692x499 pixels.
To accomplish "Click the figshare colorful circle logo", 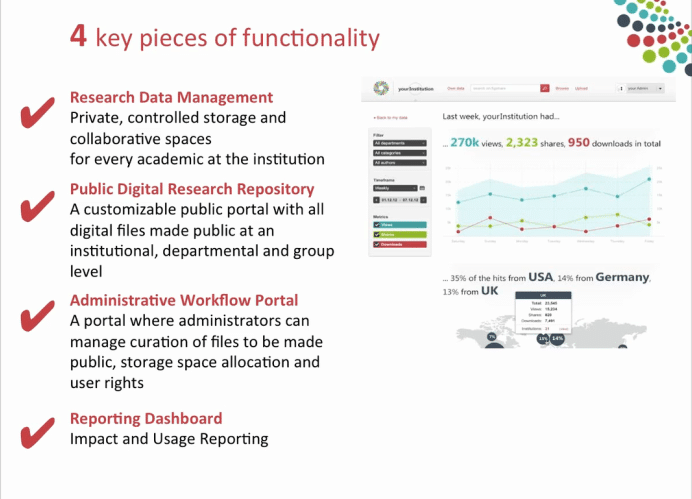I will pyautogui.click(x=381, y=88).
